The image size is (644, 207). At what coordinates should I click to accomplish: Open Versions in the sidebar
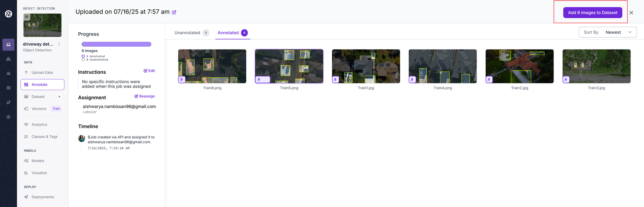pos(42,109)
